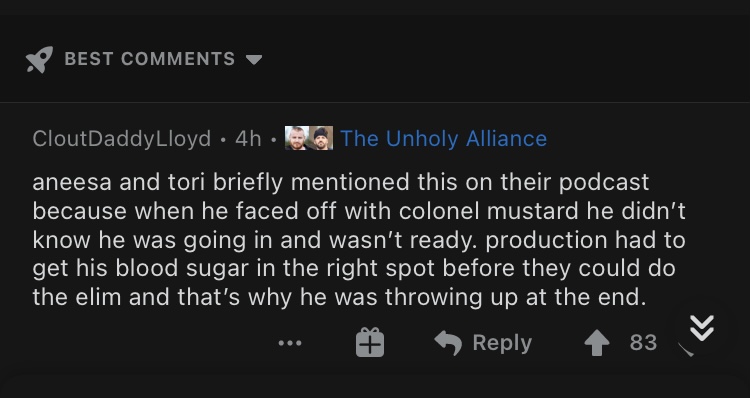Give an award with the gift icon
750x398 pixels.
pyautogui.click(x=370, y=342)
